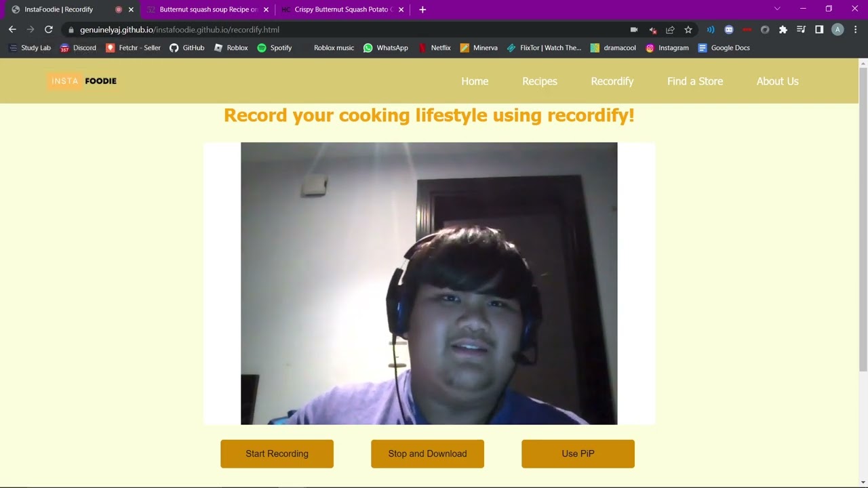This screenshot has width=868, height=488.
Task: Reload the page with the refresh icon
Action: coord(49,30)
